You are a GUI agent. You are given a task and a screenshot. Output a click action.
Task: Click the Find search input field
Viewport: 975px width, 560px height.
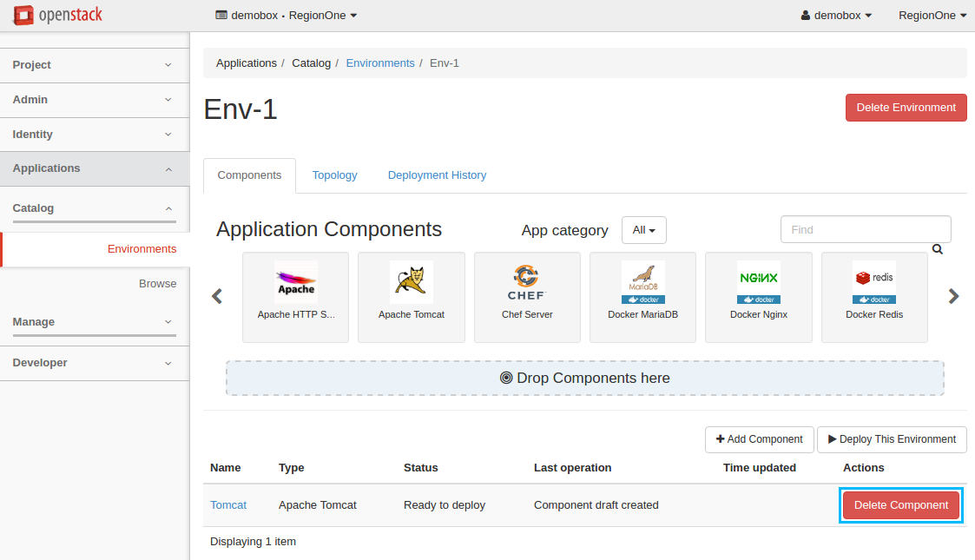(x=865, y=230)
